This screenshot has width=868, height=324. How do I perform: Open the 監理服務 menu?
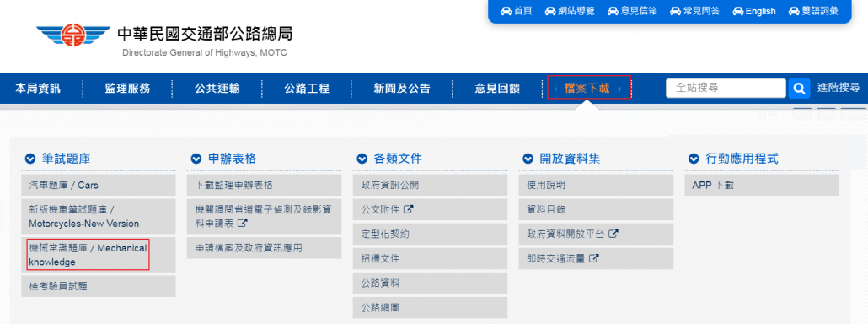pyautogui.click(x=127, y=88)
